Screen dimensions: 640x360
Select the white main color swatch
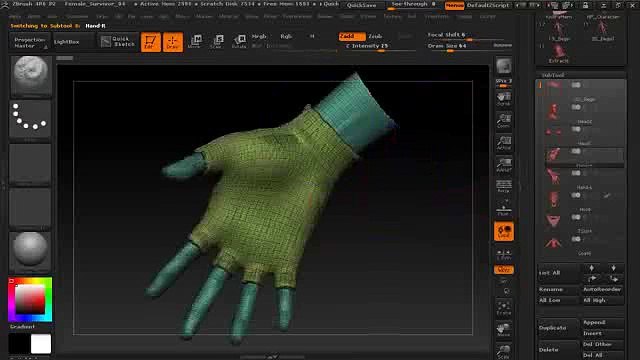41,344
